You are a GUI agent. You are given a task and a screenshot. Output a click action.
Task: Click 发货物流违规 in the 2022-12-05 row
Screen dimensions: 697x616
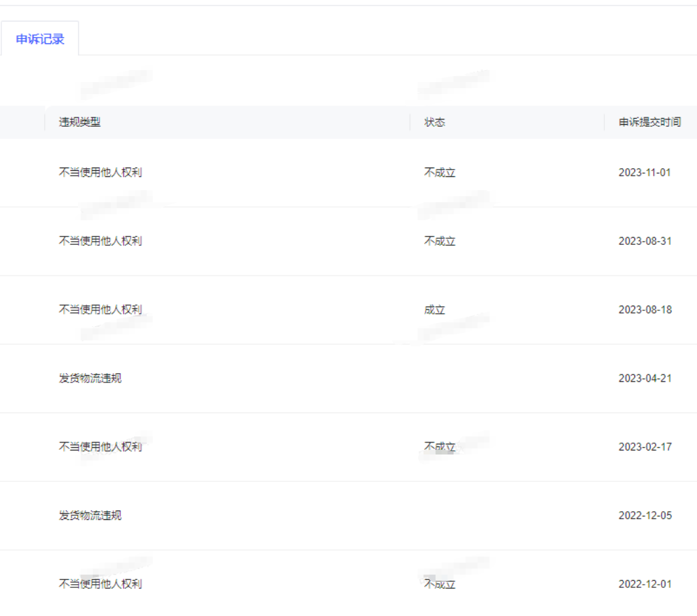(90, 516)
